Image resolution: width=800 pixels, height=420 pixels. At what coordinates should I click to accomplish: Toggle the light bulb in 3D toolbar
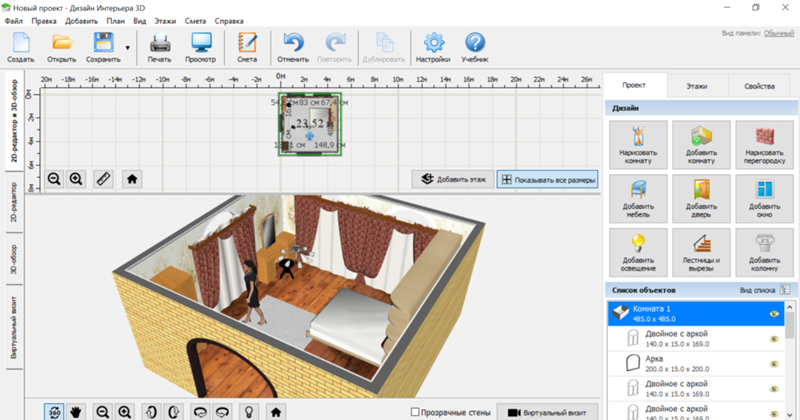249,411
